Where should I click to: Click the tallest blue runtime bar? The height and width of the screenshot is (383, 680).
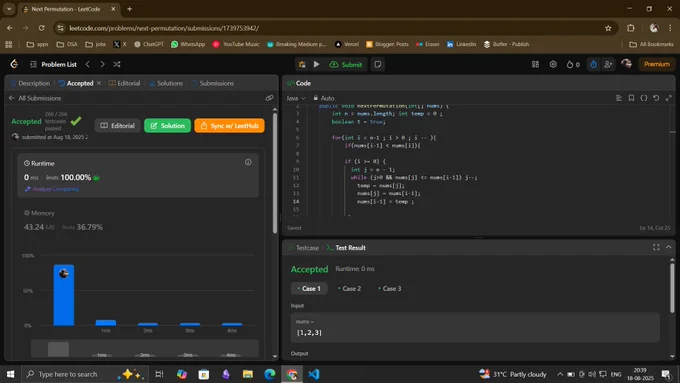(64, 295)
